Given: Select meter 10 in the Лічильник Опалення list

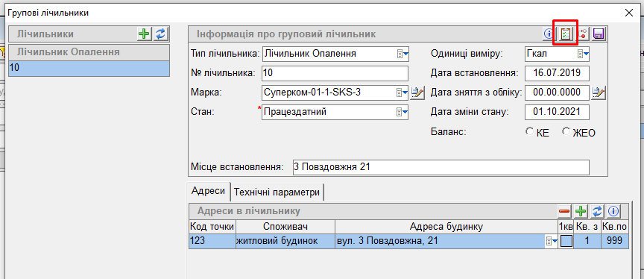Looking at the screenshot, I should coord(89,68).
